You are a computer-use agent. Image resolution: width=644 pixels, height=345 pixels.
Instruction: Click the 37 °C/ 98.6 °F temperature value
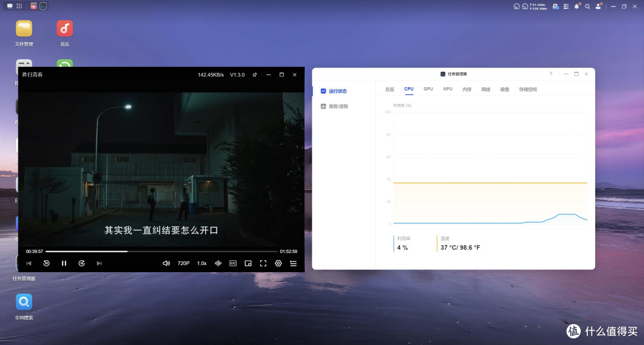460,248
